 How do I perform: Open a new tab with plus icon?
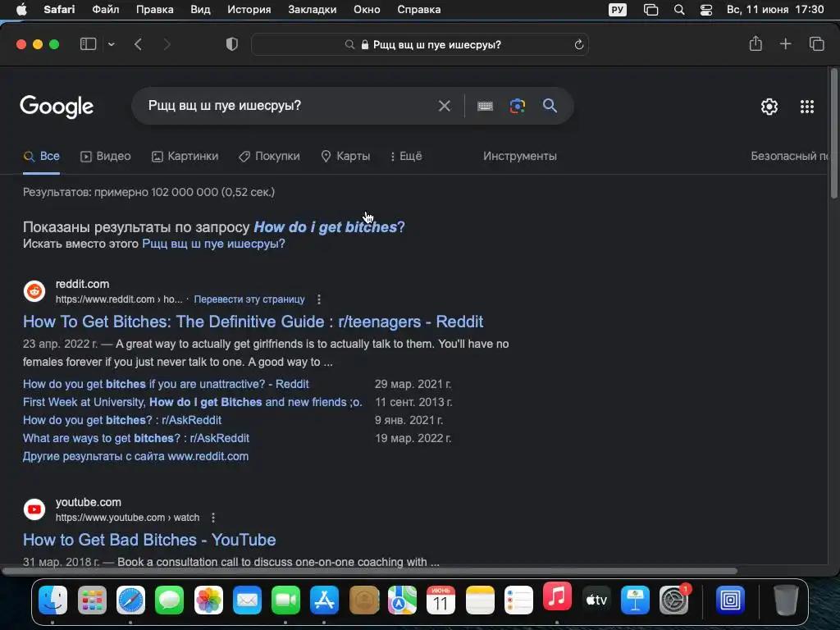pos(785,44)
